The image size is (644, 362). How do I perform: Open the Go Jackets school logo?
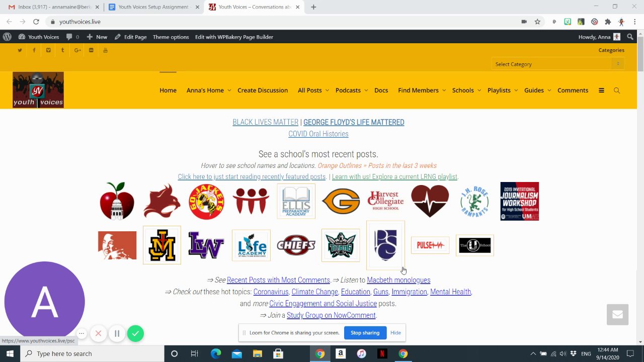(x=206, y=202)
